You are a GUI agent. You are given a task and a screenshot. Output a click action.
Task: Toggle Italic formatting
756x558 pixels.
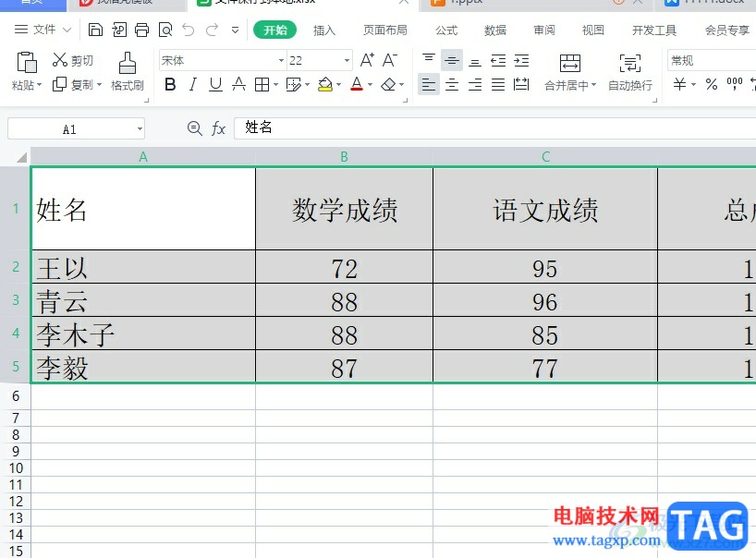[x=193, y=85]
